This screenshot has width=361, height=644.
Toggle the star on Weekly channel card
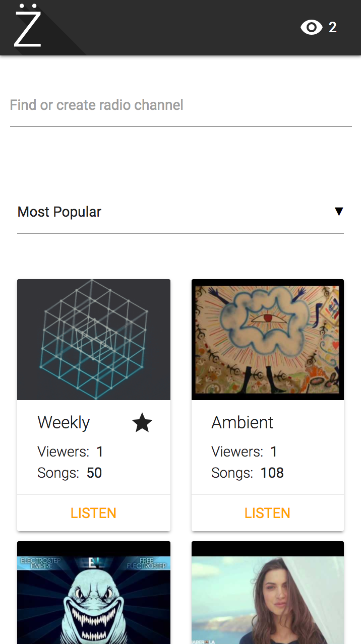[x=142, y=423]
